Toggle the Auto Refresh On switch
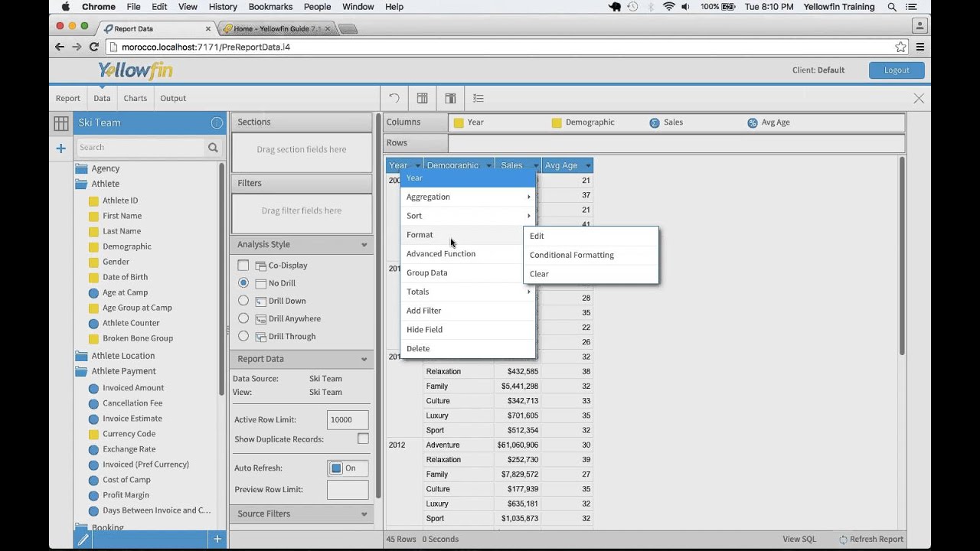This screenshot has width=980, height=551. click(x=348, y=468)
